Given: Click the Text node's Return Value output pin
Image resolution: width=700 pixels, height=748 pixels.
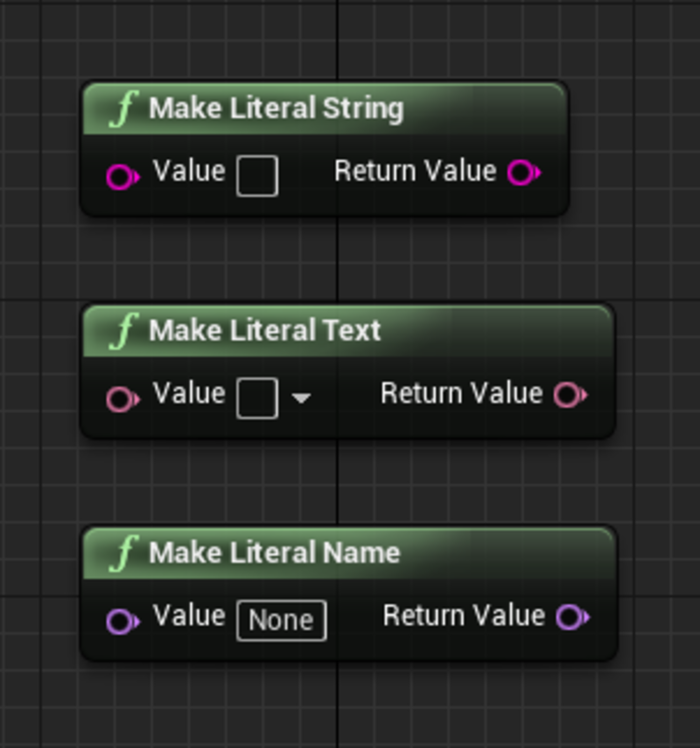Looking at the screenshot, I should tap(569, 395).
